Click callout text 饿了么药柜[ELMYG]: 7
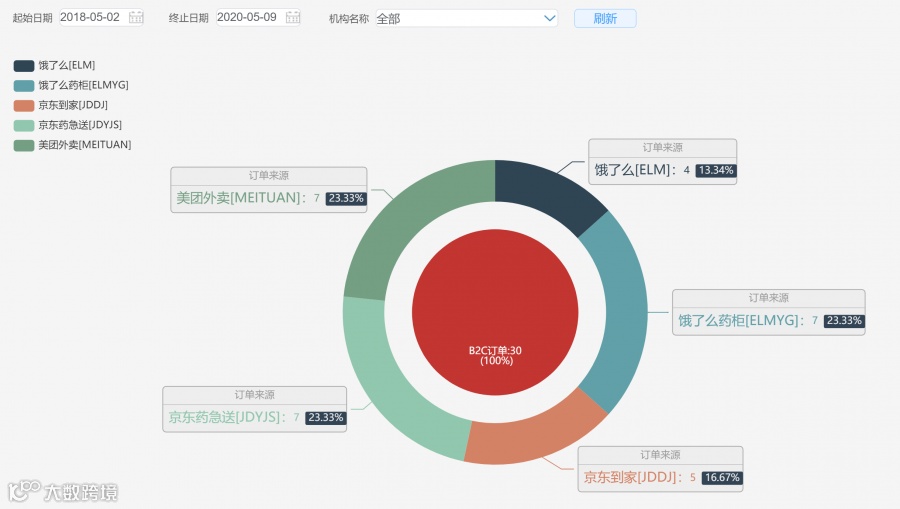The width and height of the screenshot is (900, 509). tap(748, 320)
